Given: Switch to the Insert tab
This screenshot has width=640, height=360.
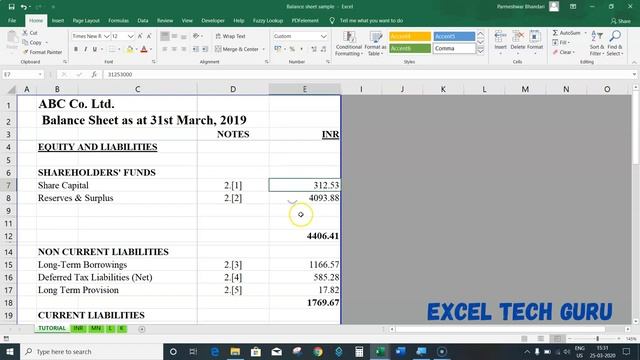Looking at the screenshot, I should click(58, 20).
